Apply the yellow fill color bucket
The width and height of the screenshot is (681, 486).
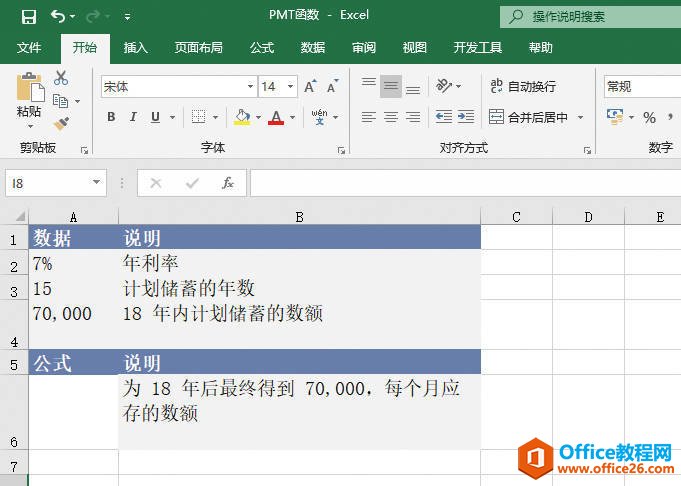(242, 117)
